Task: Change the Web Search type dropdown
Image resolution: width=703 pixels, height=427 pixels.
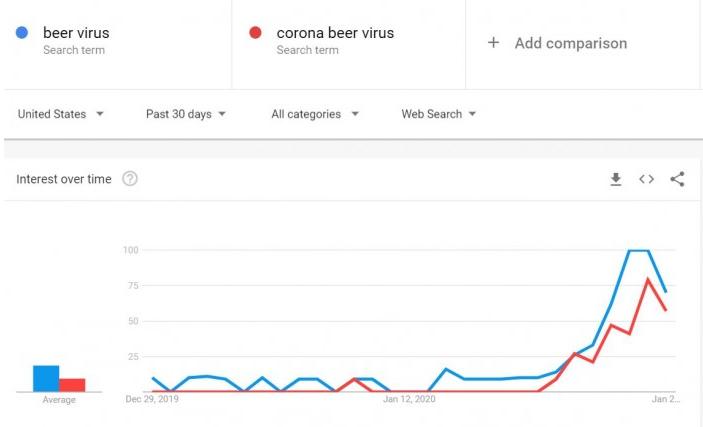Action: pyautogui.click(x=439, y=114)
